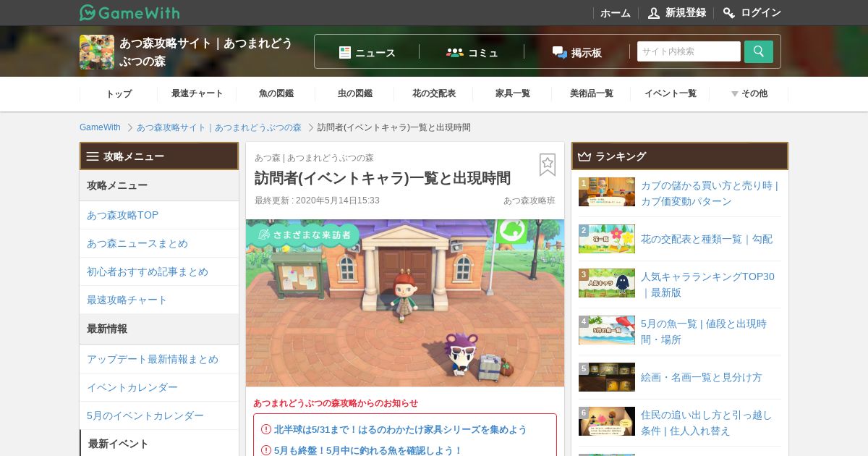Click 新規登録 text link
This screenshot has width=868, height=456.
(x=686, y=12)
